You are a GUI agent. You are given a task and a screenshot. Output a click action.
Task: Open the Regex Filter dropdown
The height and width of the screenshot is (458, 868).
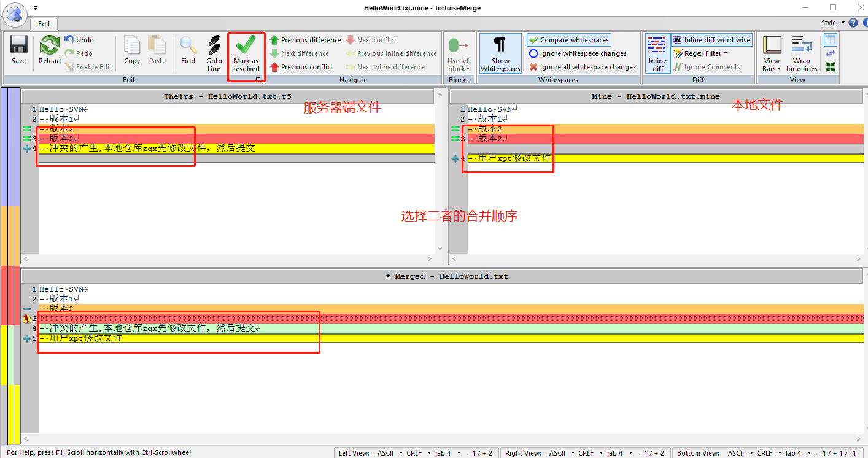(700, 53)
